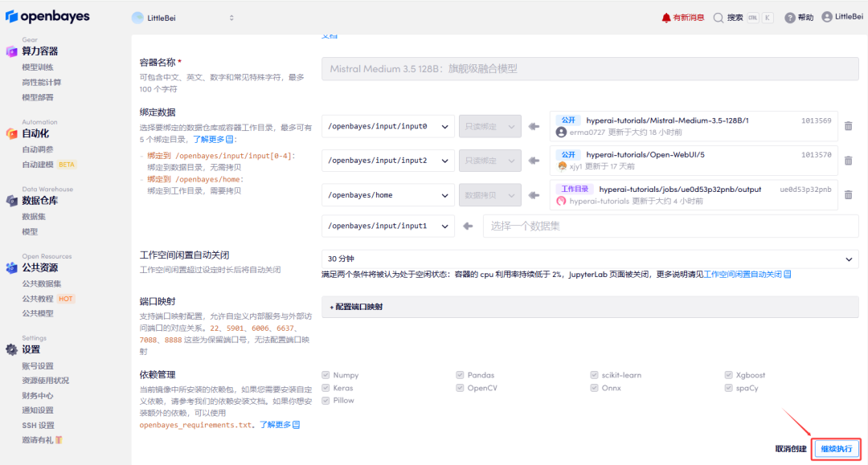Open the /openbayes/input/input1 path dropdown
This screenshot has height=465, width=868.
pos(388,226)
